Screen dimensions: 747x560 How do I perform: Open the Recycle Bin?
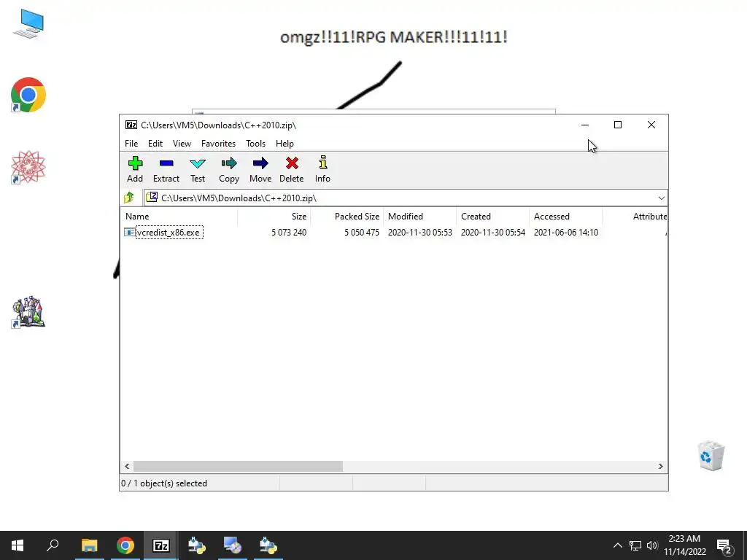point(711,456)
